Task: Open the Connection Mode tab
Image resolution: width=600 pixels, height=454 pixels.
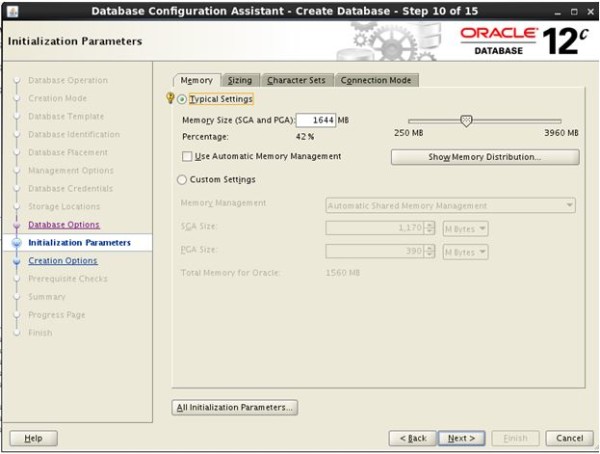Action: pos(376,80)
